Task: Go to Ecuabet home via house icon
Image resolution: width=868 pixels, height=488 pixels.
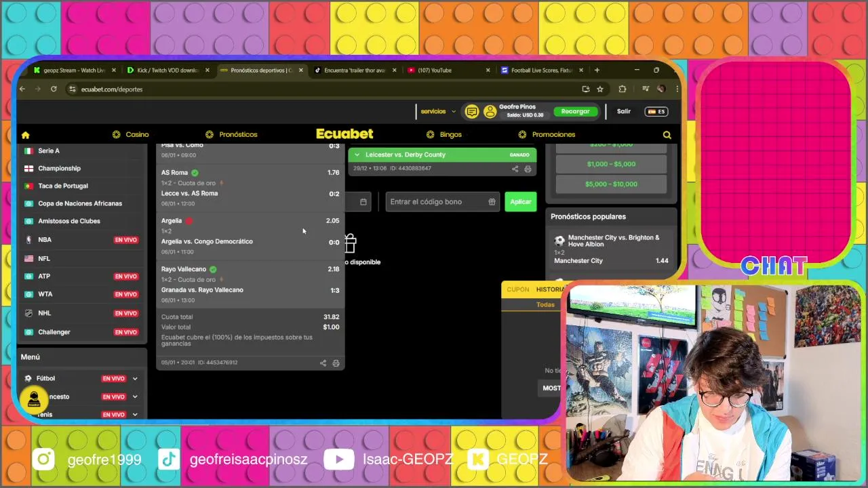Action: pos(26,135)
